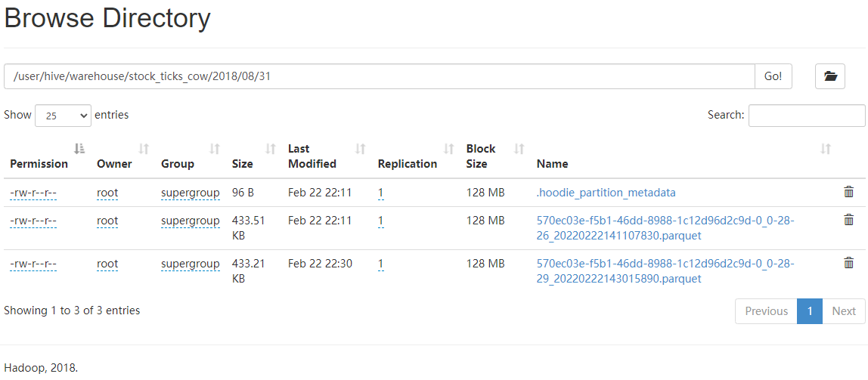
Task: Sort table by Size column arrows
Action: 271,148
